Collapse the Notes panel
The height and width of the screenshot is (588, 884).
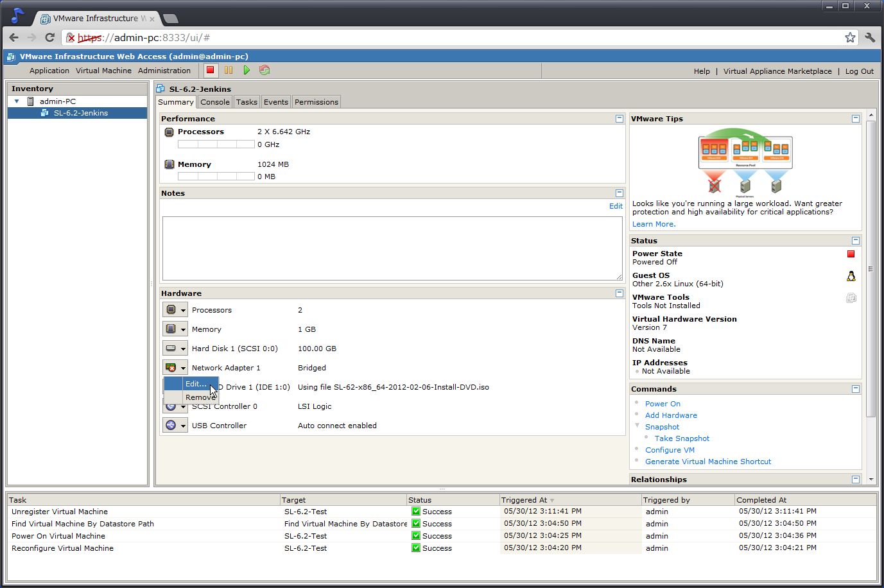[620, 193]
